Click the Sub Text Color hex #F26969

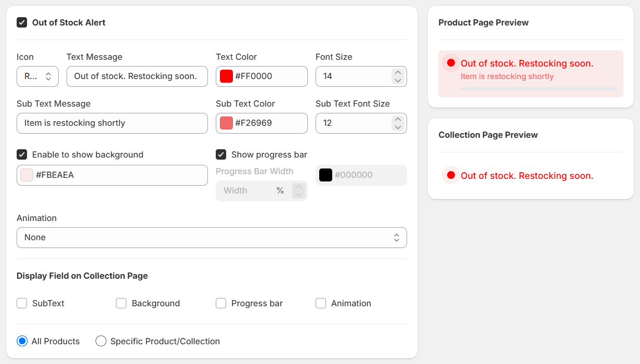click(x=254, y=123)
